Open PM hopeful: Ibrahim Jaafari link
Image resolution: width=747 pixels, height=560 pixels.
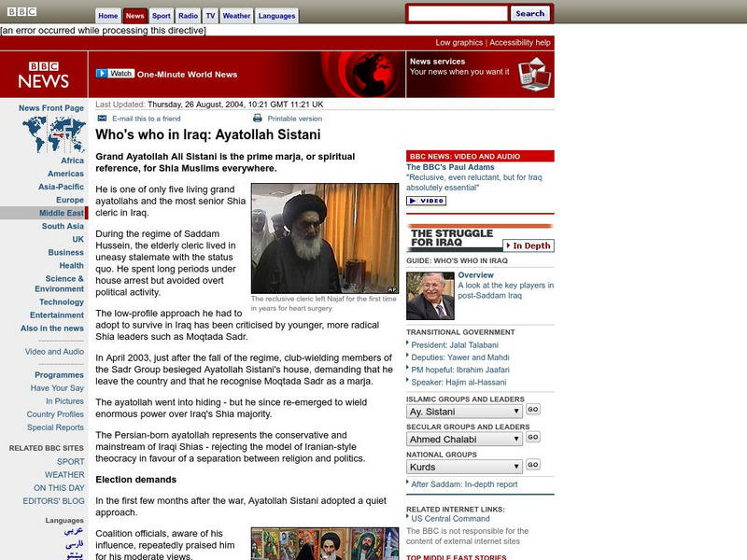[x=460, y=370]
